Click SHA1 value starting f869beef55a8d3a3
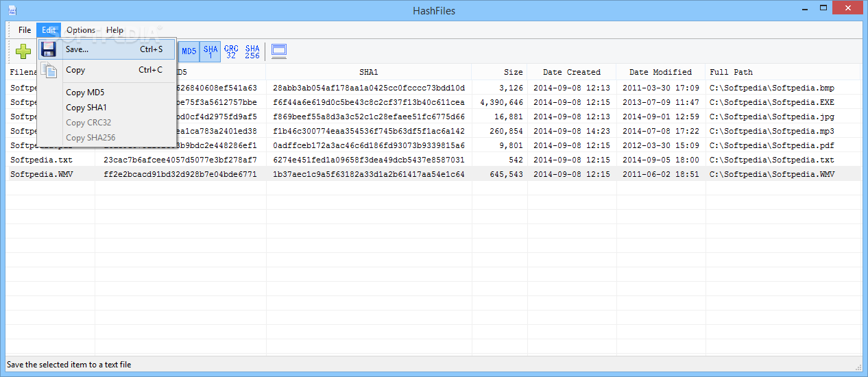 [369, 117]
